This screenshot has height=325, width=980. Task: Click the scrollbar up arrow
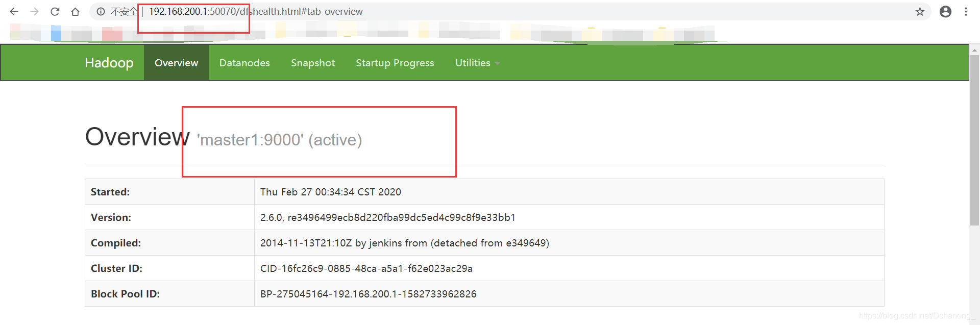point(974,50)
